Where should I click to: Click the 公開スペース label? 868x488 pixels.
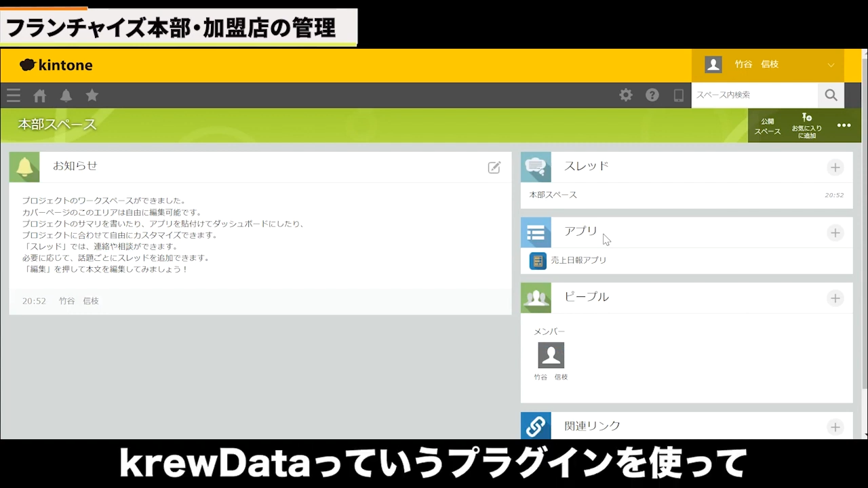coord(768,127)
